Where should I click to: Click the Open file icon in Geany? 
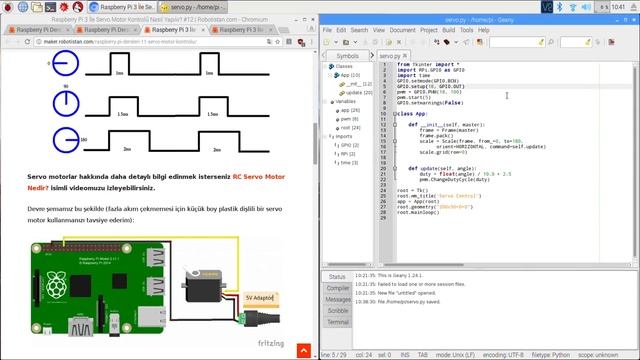click(346, 42)
